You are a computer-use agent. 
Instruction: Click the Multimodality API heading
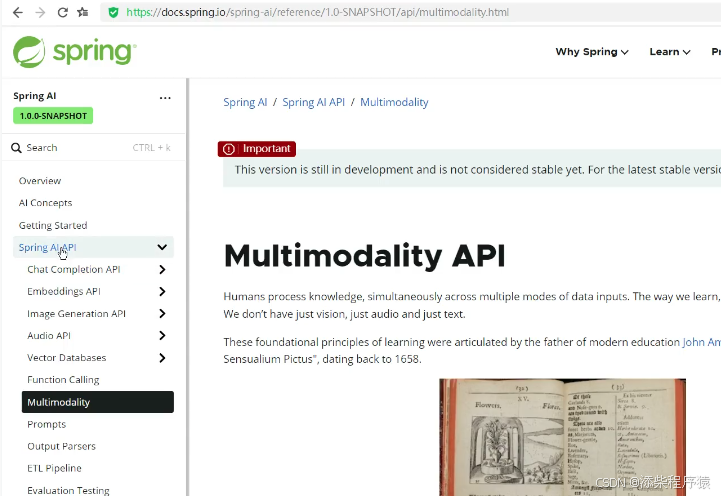(365, 256)
